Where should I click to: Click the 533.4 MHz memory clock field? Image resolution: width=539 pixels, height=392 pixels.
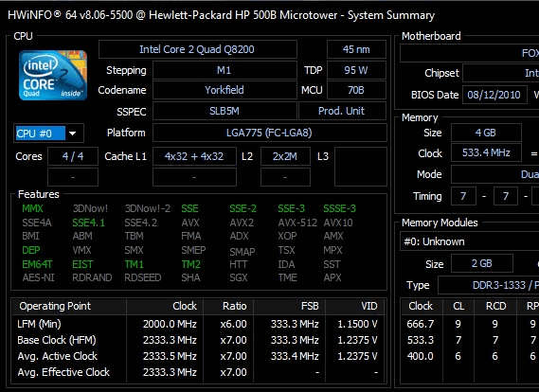tap(486, 152)
